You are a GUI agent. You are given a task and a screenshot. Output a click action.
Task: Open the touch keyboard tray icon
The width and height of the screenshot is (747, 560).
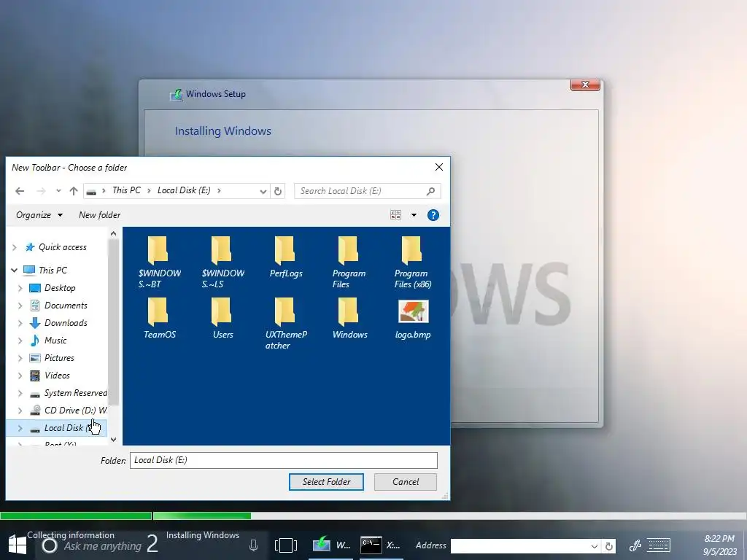click(x=659, y=545)
